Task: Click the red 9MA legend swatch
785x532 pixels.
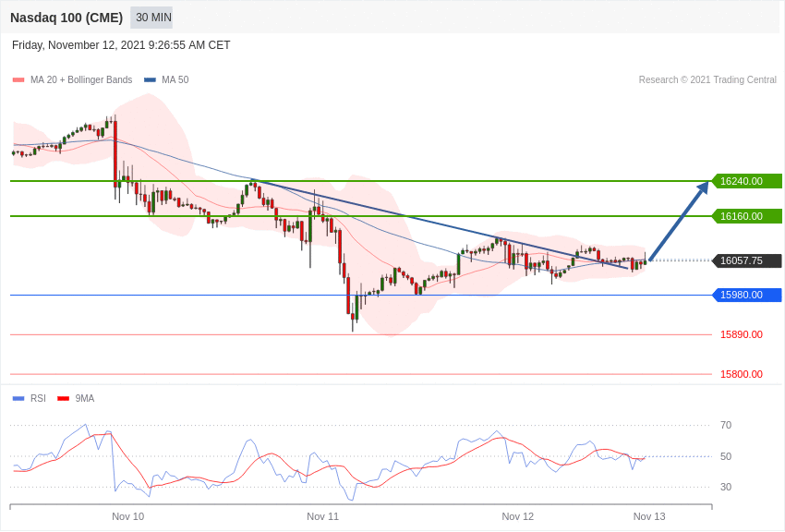Action: point(63,398)
